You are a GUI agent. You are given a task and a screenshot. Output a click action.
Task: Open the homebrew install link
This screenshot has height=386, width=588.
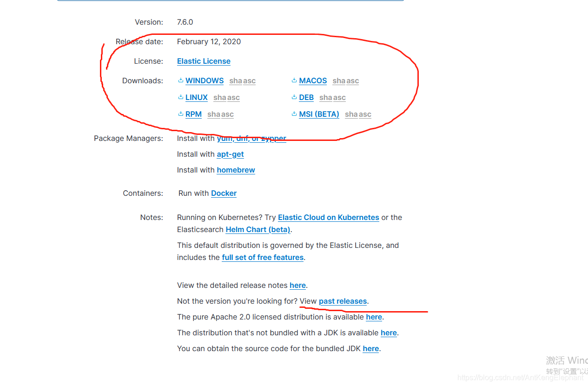point(236,170)
